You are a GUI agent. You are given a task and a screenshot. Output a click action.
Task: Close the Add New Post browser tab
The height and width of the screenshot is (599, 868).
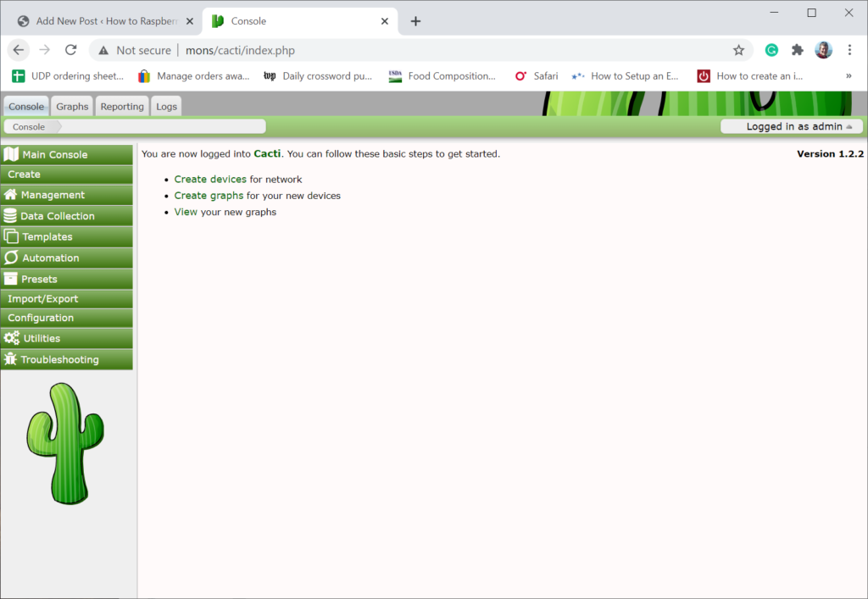pyautogui.click(x=189, y=21)
